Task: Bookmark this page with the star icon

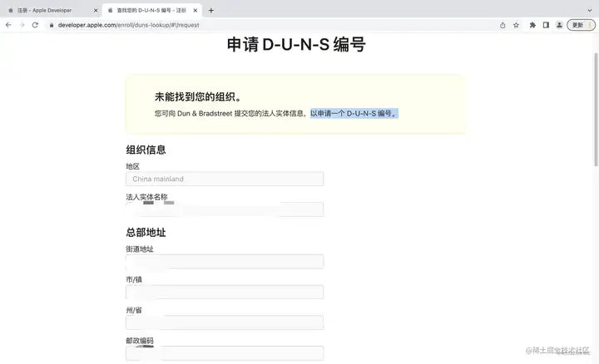Action: coord(516,25)
